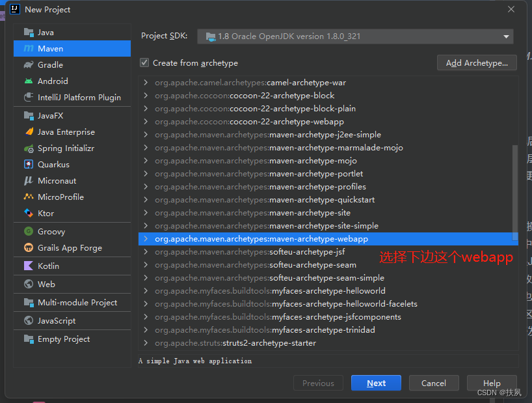Image resolution: width=532 pixels, height=403 pixels.
Task: Click the MicroProfile icon
Action: click(x=29, y=197)
